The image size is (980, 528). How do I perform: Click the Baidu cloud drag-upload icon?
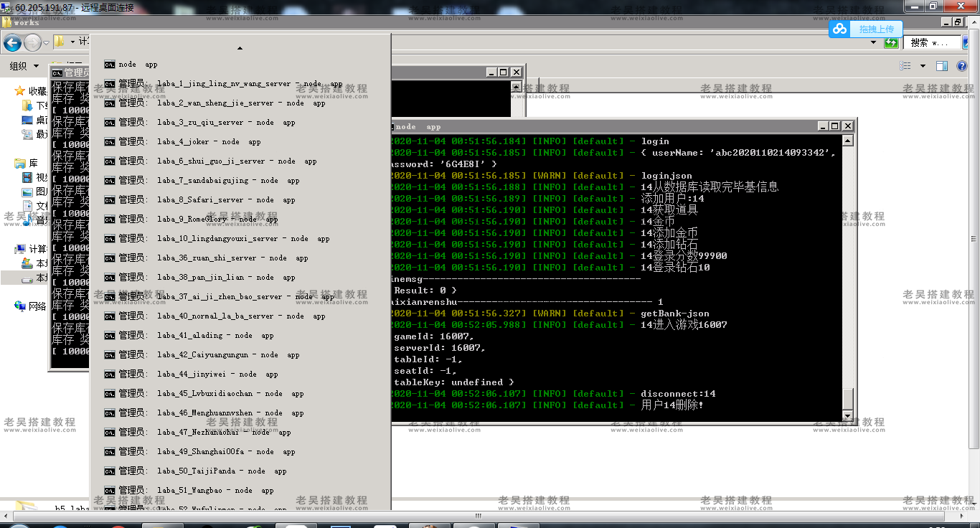839,29
